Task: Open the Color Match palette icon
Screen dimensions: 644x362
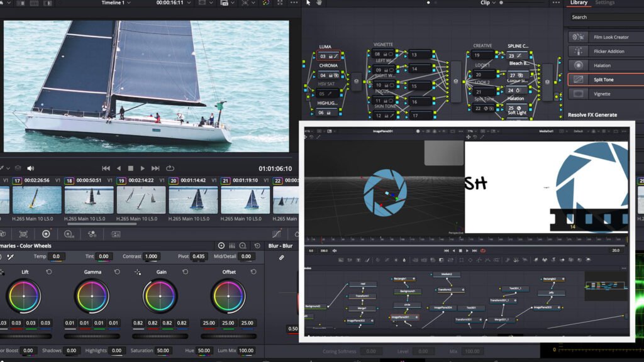Action: point(23,234)
